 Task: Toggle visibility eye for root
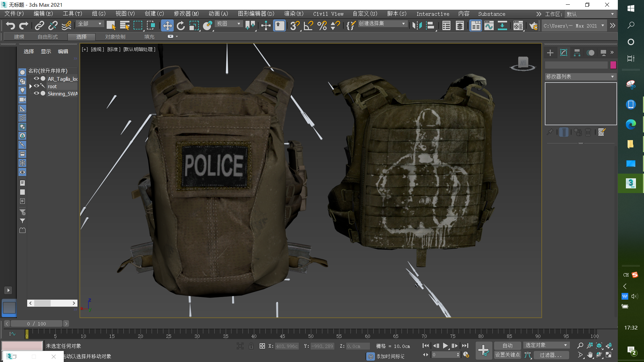point(36,86)
